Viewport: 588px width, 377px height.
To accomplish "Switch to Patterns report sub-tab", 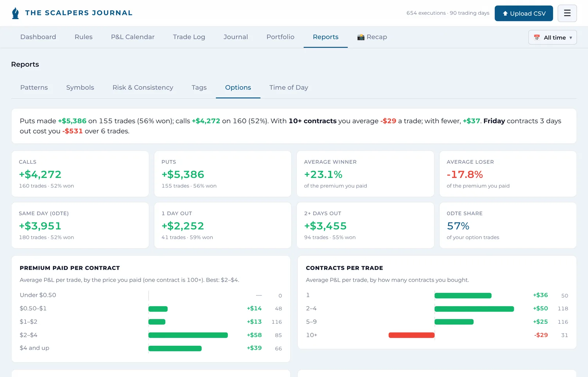I will [x=34, y=88].
